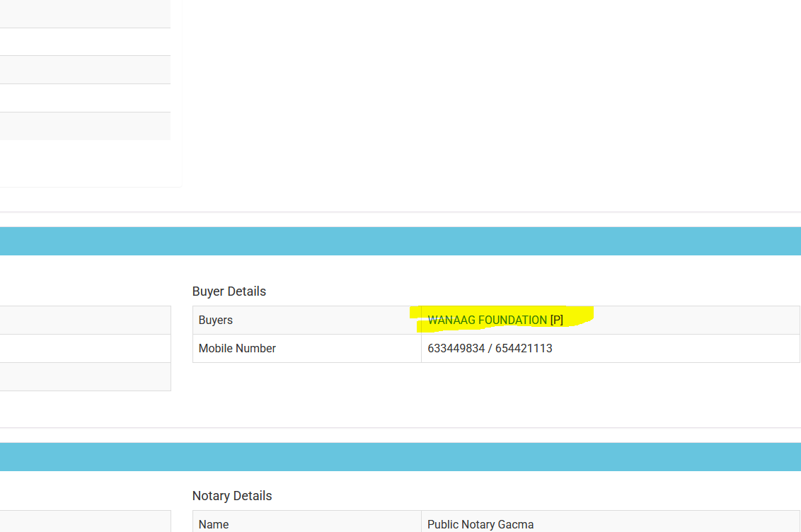Select the Name label in Notary Details
The image size is (801, 532).
tap(214, 524)
